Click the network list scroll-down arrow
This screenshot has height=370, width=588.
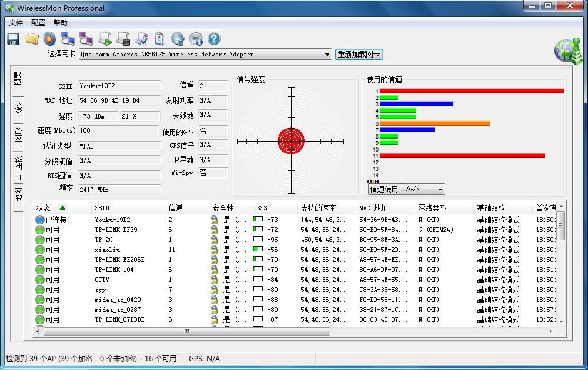click(560, 321)
